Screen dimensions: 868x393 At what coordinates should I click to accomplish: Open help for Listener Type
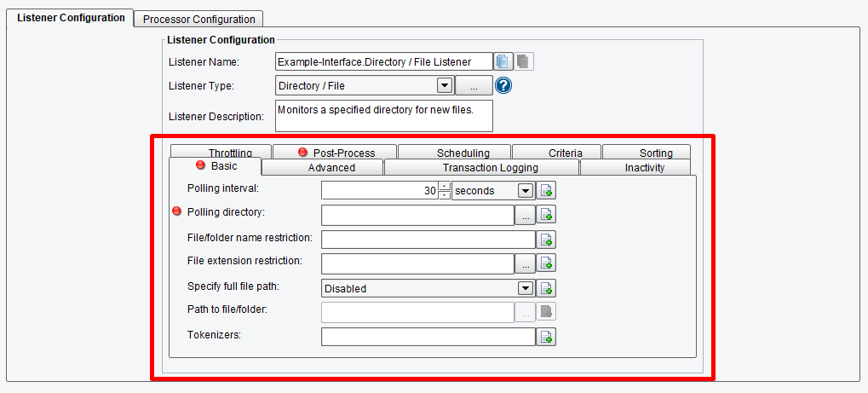(503, 86)
